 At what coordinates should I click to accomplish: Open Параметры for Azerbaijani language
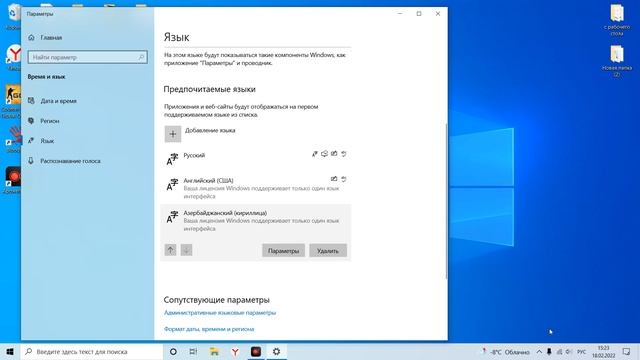[283, 251]
